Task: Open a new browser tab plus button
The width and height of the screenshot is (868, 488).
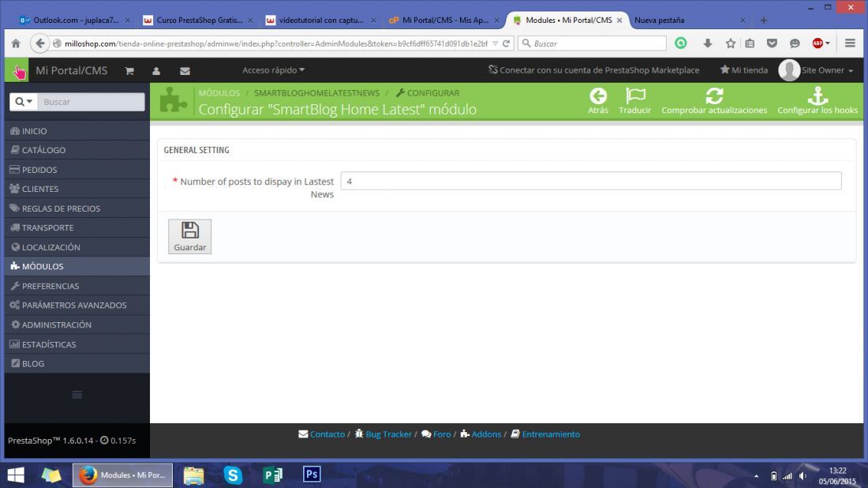Action: coord(763,21)
